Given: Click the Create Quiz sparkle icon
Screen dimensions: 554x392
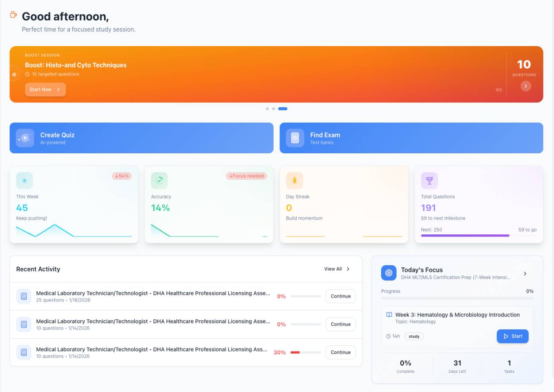Looking at the screenshot, I should (x=25, y=138).
